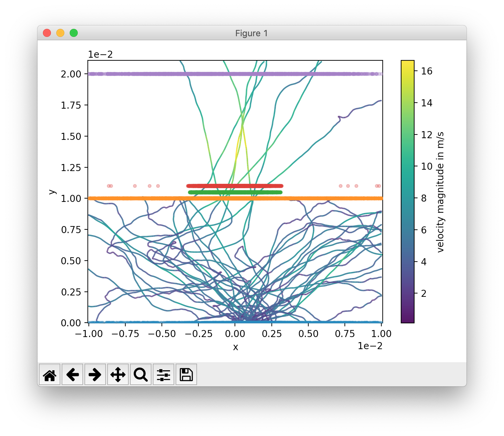504x436 pixels.
Task: Click the purple line at y 2.00
Action: 235,74
